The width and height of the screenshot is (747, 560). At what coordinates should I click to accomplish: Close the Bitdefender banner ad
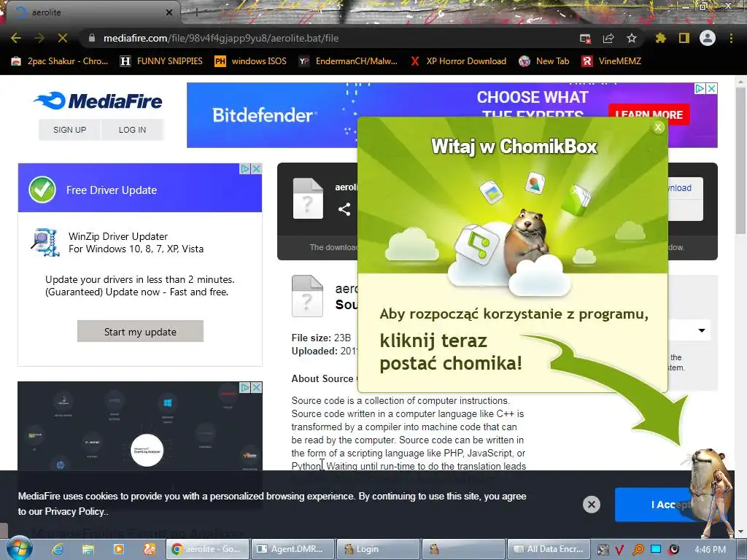click(x=711, y=88)
